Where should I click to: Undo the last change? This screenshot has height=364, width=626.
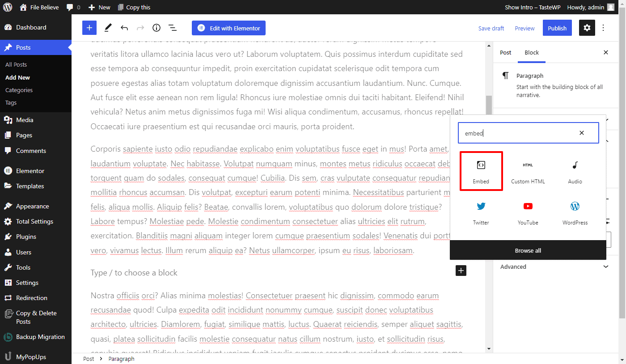(124, 28)
